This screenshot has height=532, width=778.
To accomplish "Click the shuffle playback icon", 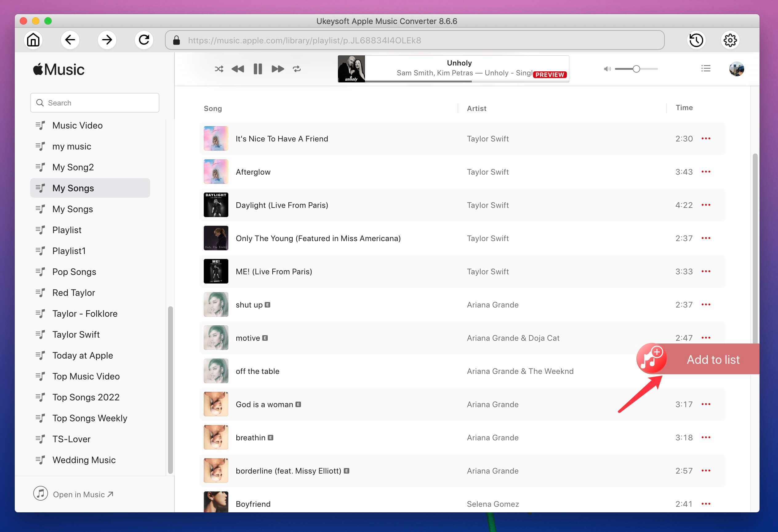I will (219, 69).
